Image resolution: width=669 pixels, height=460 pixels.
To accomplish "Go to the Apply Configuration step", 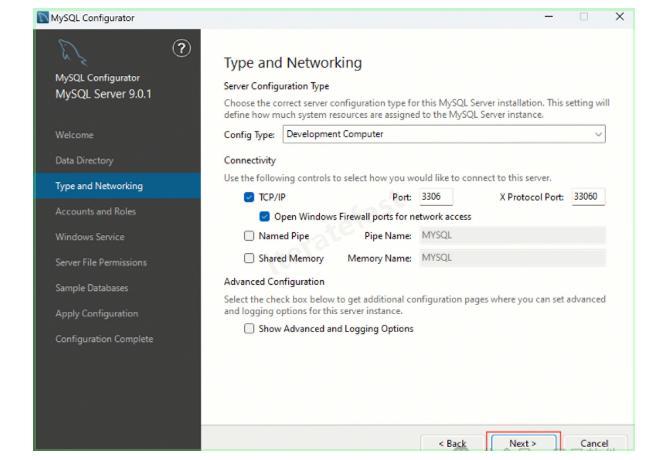I will [96, 314].
